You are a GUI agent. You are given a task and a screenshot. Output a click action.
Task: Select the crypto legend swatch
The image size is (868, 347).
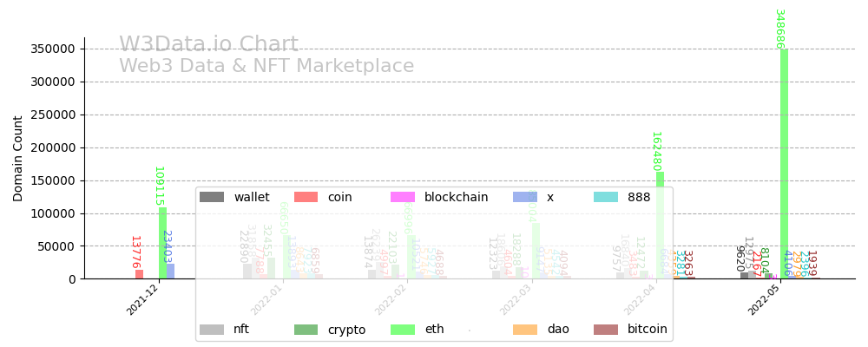pyautogui.click(x=306, y=330)
